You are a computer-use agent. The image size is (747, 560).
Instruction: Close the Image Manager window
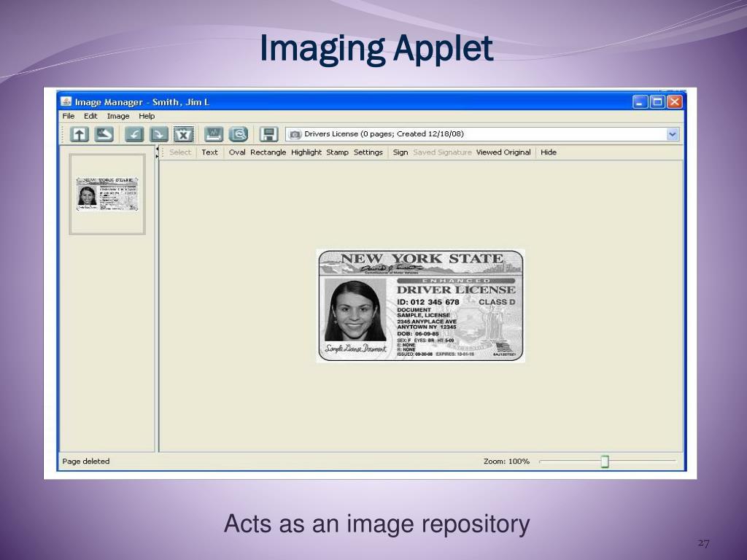tap(675, 102)
